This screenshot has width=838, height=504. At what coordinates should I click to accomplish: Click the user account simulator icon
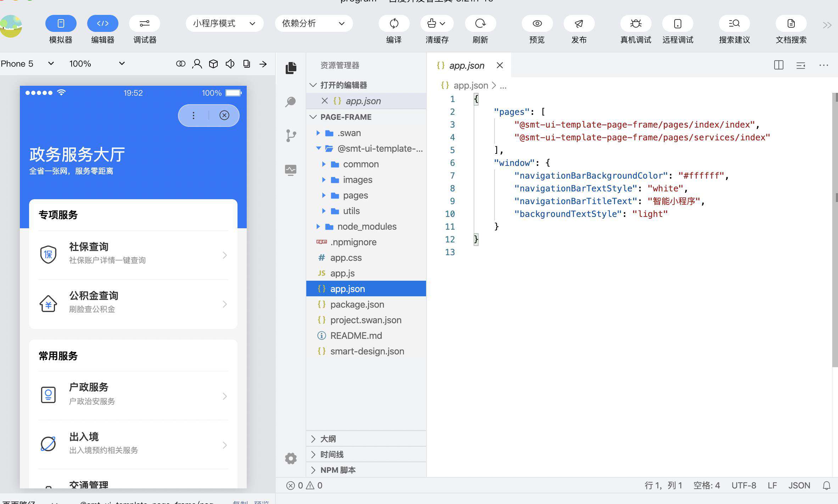(x=197, y=64)
